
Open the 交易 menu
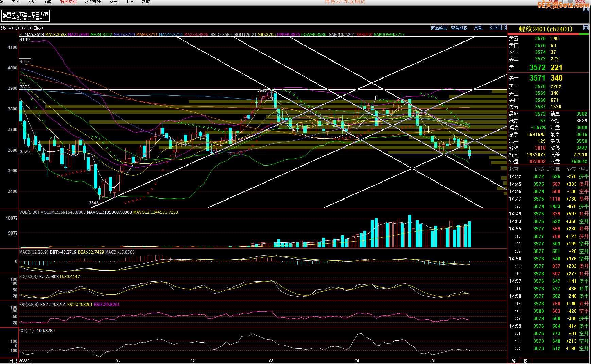click(114, 2)
